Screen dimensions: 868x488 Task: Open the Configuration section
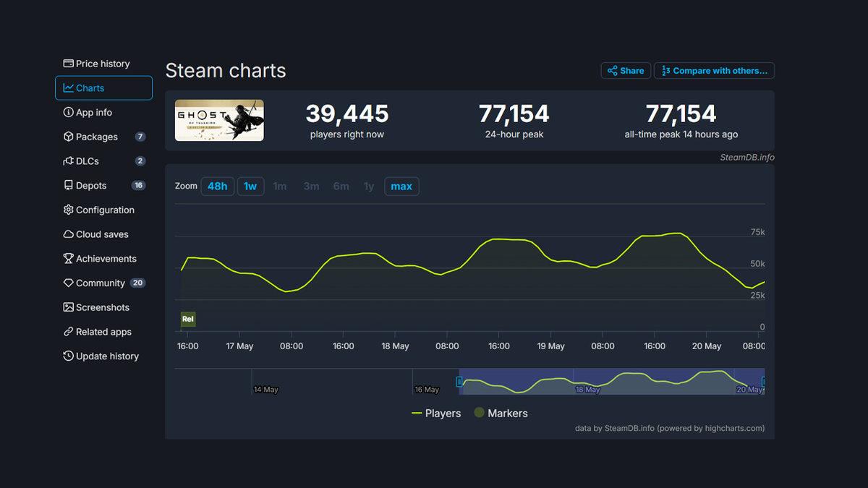105,210
